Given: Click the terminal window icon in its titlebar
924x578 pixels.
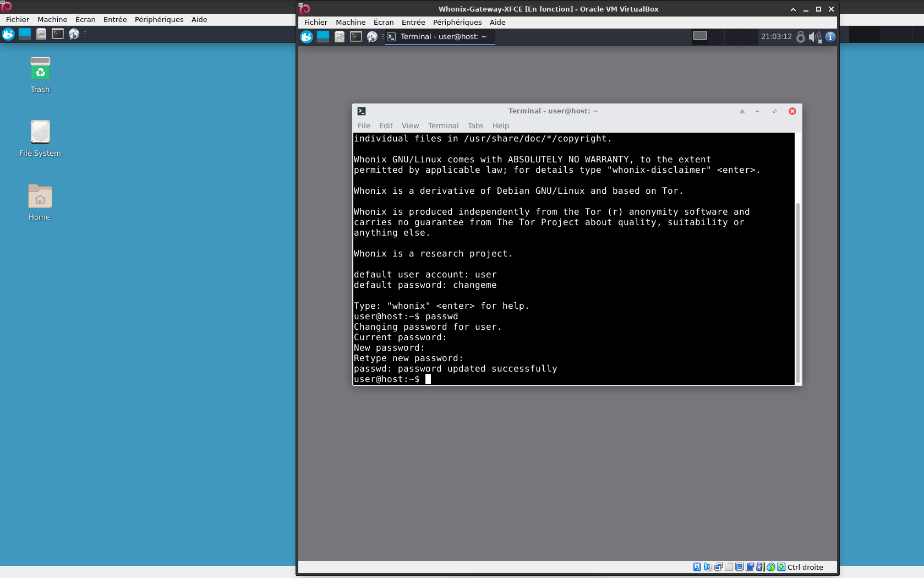Looking at the screenshot, I should coord(362,111).
